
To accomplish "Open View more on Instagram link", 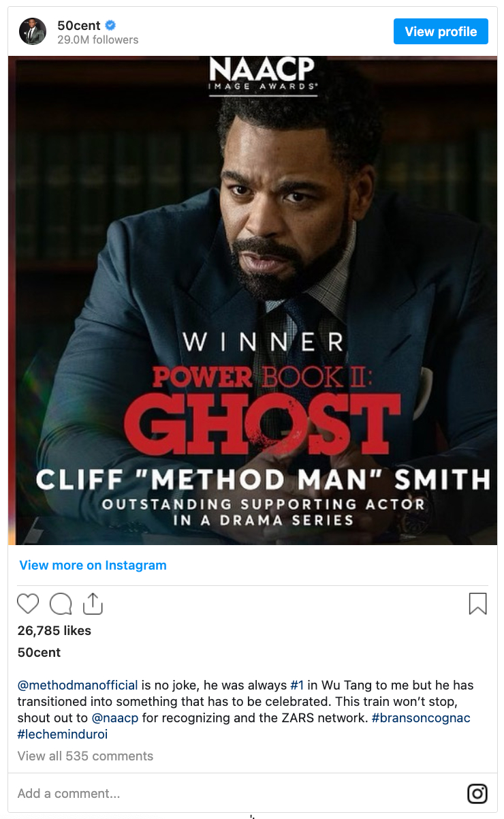I will [93, 565].
